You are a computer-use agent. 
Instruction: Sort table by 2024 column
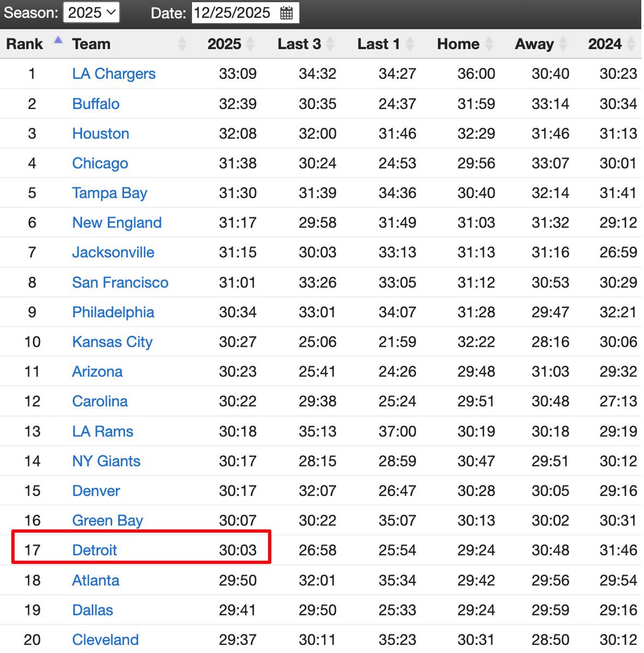click(605, 44)
